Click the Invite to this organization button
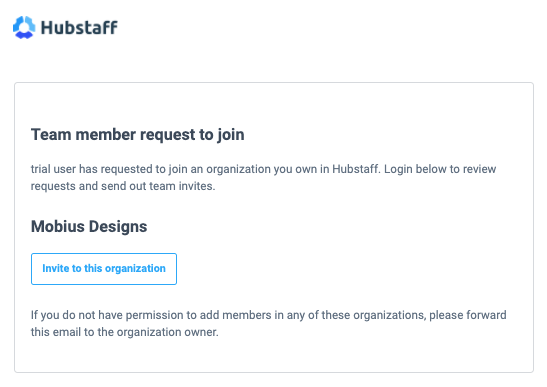The width and height of the screenshot is (547, 387). (104, 269)
